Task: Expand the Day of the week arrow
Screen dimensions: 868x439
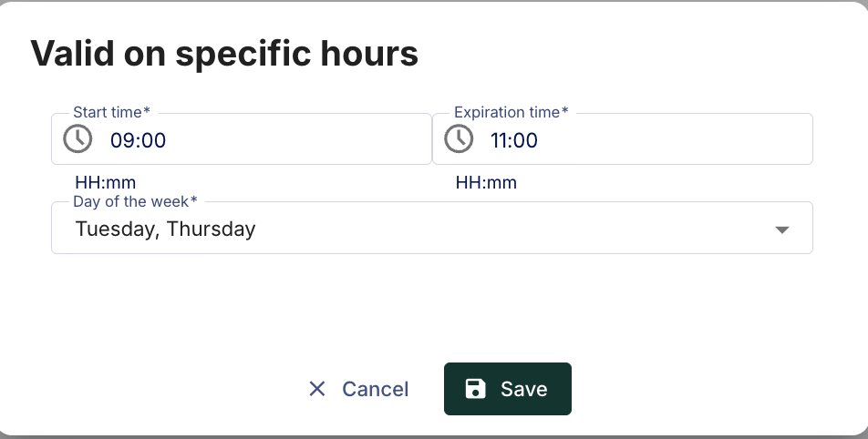Action: click(781, 230)
